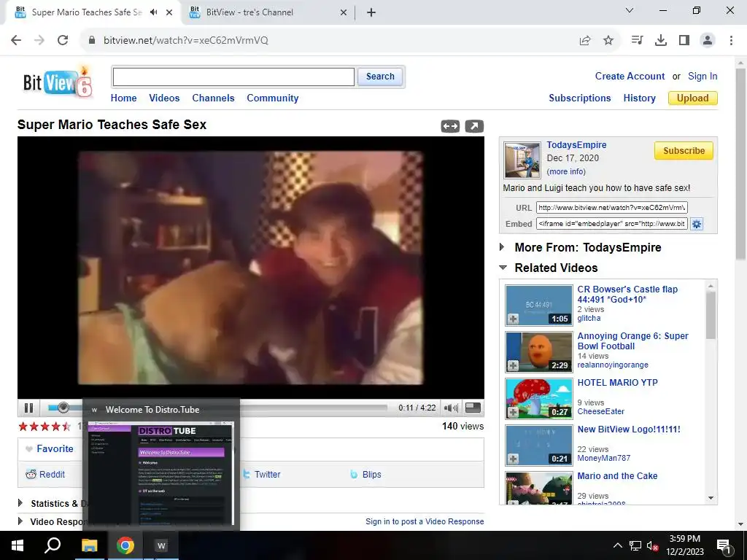Expand Statistics & Data section
This screenshot has height=560, width=747.
coord(20,503)
